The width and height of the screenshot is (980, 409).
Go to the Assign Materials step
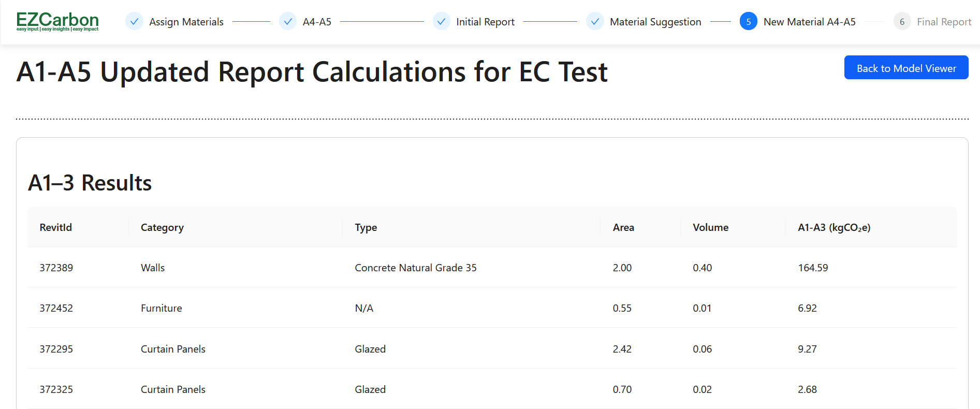(x=186, y=21)
